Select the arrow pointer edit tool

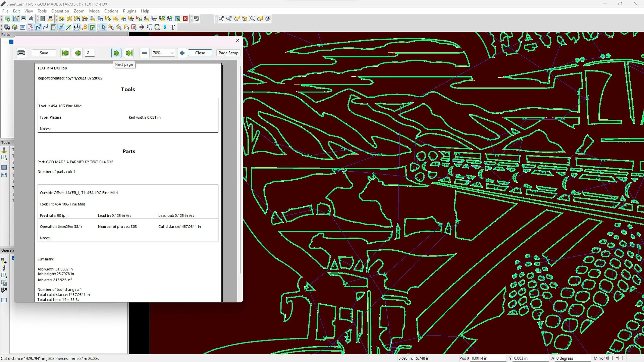104,27
